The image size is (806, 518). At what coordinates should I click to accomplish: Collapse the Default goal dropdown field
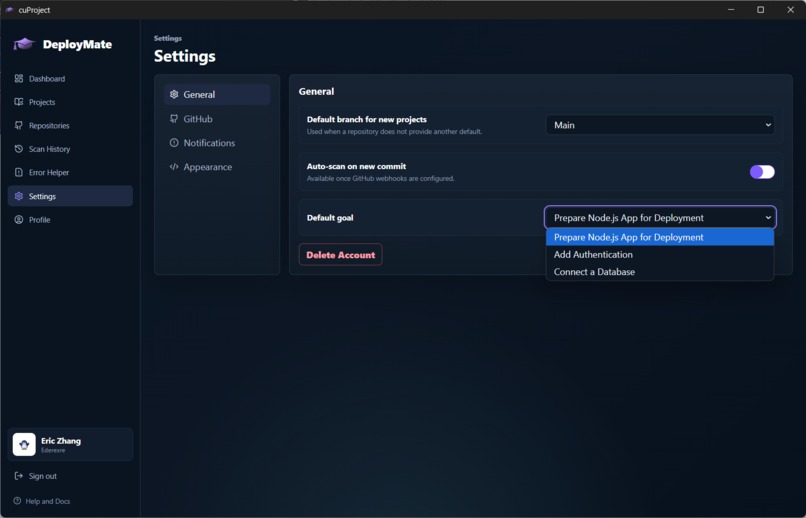pos(660,217)
